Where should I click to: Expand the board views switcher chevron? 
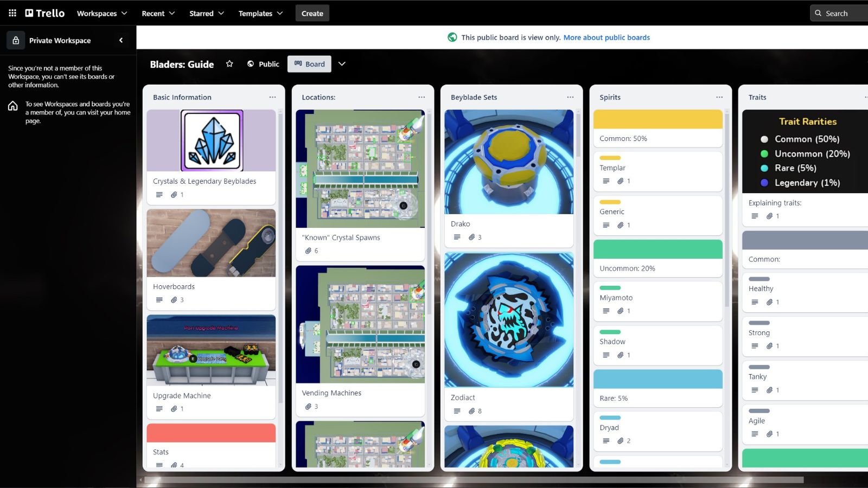(x=342, y=64)
